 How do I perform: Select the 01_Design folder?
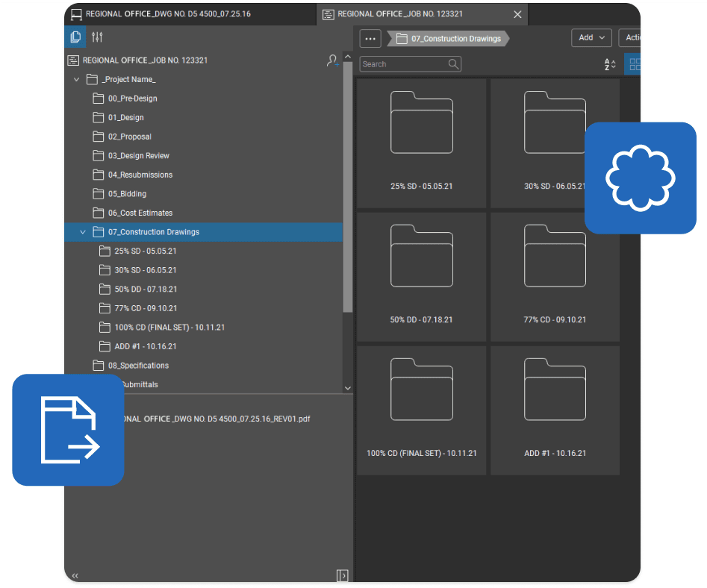pyautogui.click(x=119, y=118)
